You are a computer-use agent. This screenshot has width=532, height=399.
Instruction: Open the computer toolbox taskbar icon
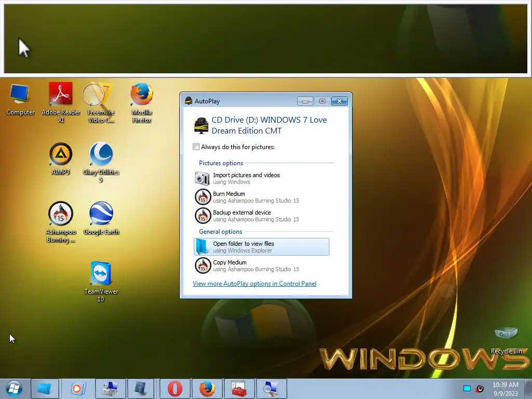[111, 389]
